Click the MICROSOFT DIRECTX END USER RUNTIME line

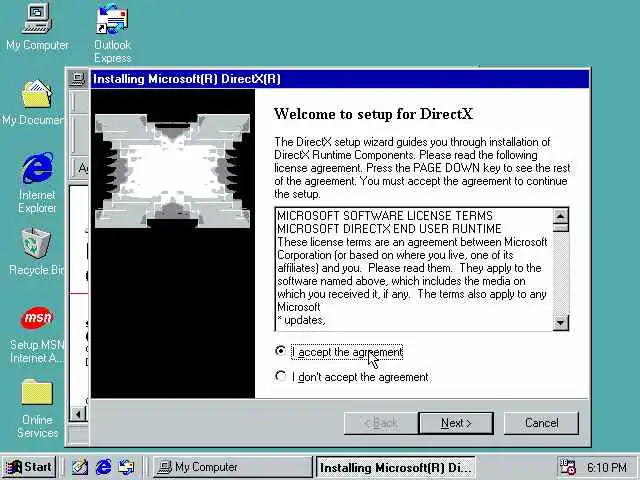pyautogui.click(x=389, y=229)
